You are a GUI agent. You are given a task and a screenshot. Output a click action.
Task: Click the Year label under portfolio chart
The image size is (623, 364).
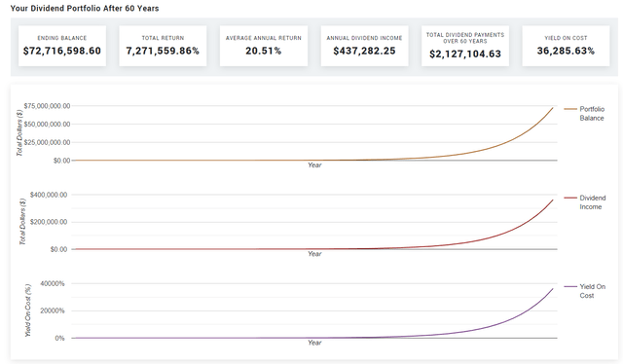click(x=314, y=164)
